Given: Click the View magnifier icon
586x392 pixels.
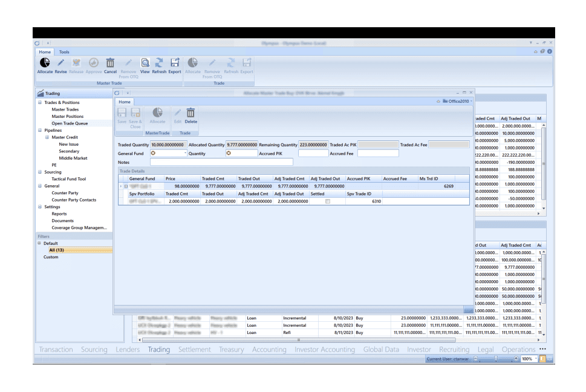Looking at the screenshot, I should pyautogui.click(x=145, y=63).
